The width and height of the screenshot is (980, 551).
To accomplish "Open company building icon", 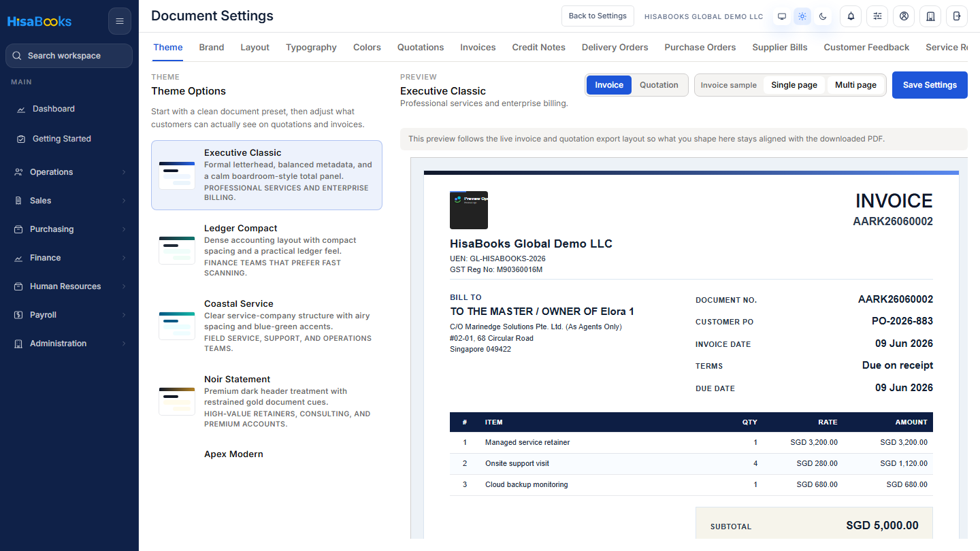I will click(x=930, y=16).
